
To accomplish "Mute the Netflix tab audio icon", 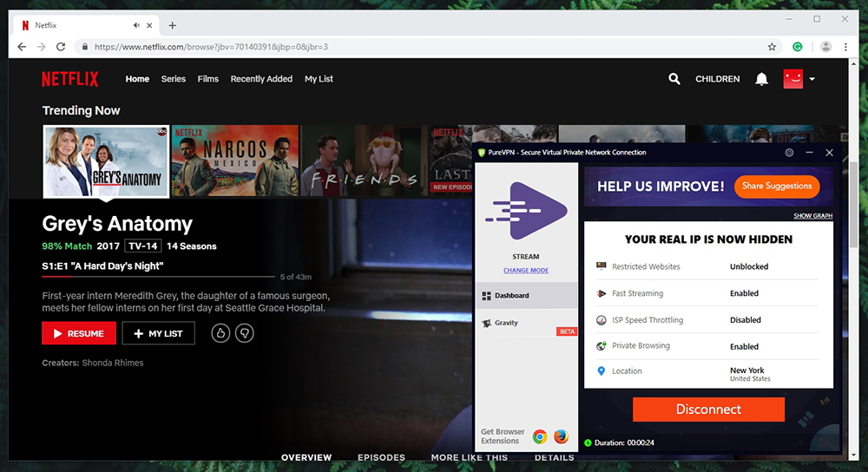I will click(x=136, y=25).
